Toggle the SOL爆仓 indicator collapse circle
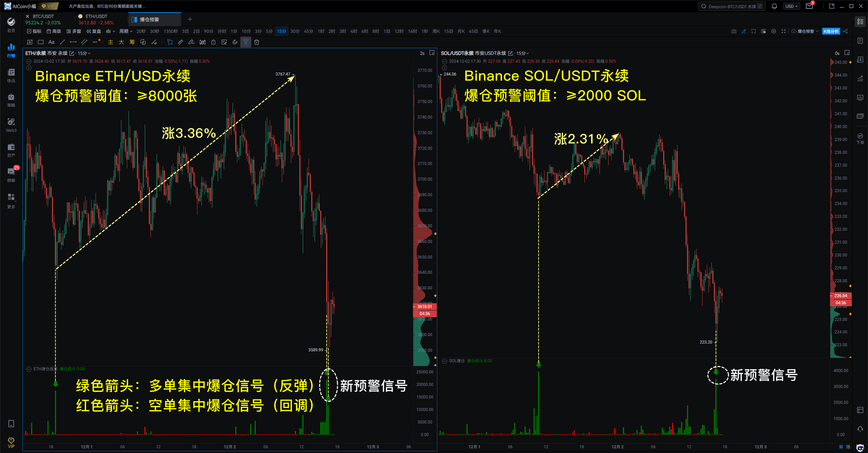The width and height of the screenshot is (868, 453). point(445,361)
